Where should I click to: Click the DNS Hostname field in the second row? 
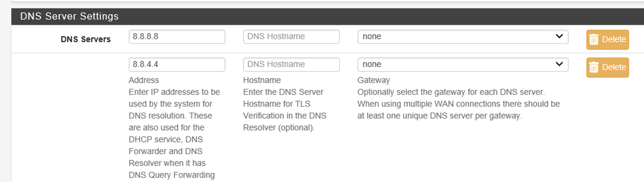tap(291, 65)
